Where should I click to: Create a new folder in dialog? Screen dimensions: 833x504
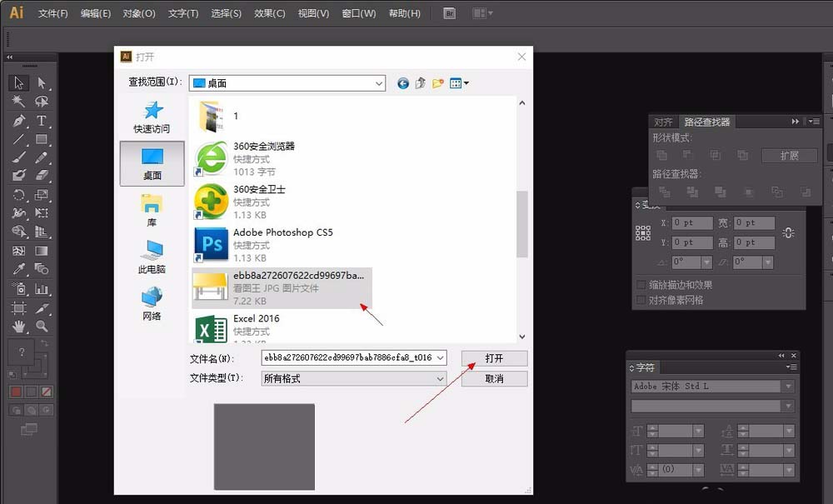(x=438, y=82)
